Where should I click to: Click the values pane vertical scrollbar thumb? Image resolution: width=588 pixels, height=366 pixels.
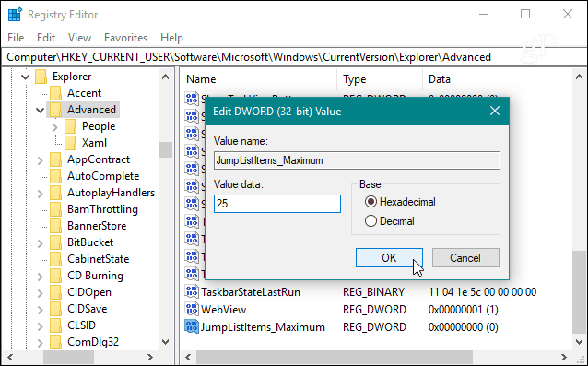point(579,291)
